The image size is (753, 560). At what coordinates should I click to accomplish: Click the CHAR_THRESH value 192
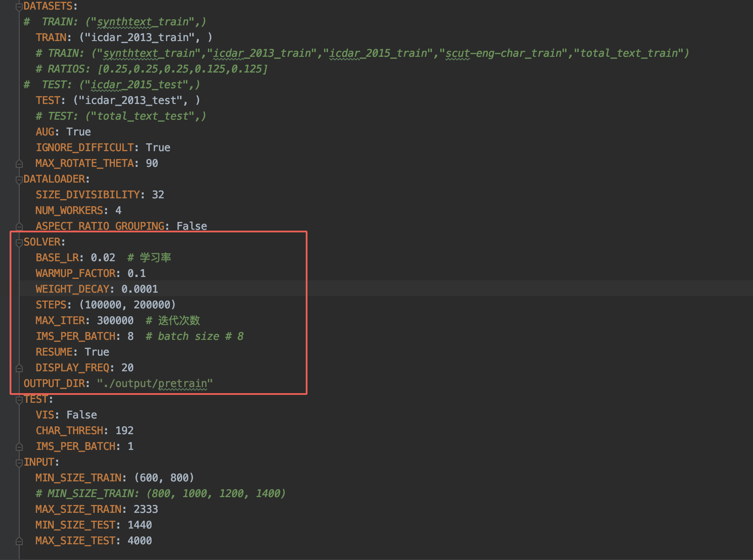pyautogui.click(x=124, y=431)
